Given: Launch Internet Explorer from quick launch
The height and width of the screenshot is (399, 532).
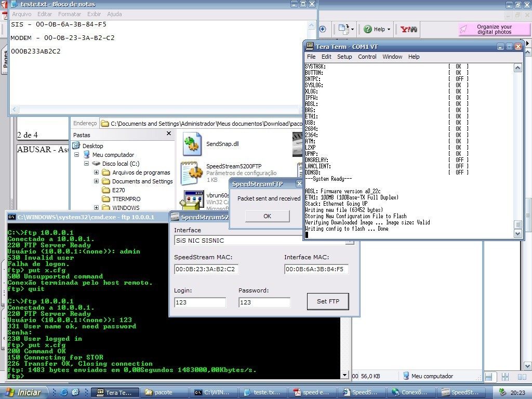Looking at the screenshot, I should click(63, 392).
